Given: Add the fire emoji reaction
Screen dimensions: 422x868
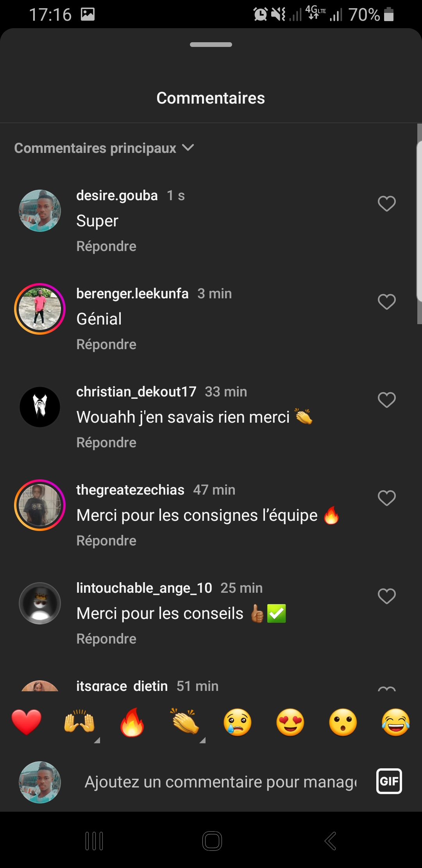Looking at the screenshot, I should (x=132, y=722).
